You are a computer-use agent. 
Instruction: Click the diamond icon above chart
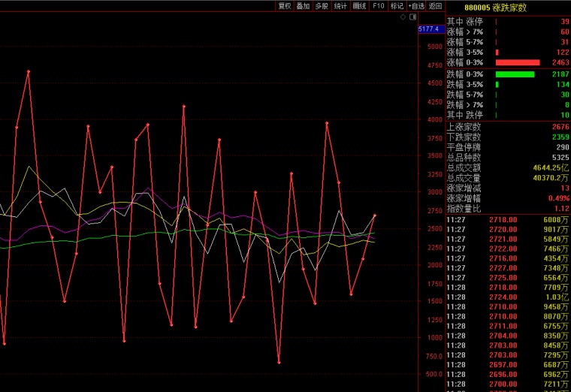pyautogui.click(x=403, y=17)
